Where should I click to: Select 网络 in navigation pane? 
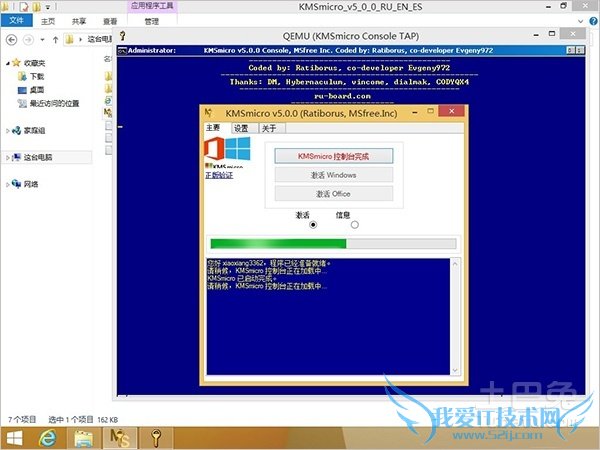tap(31, 184)
